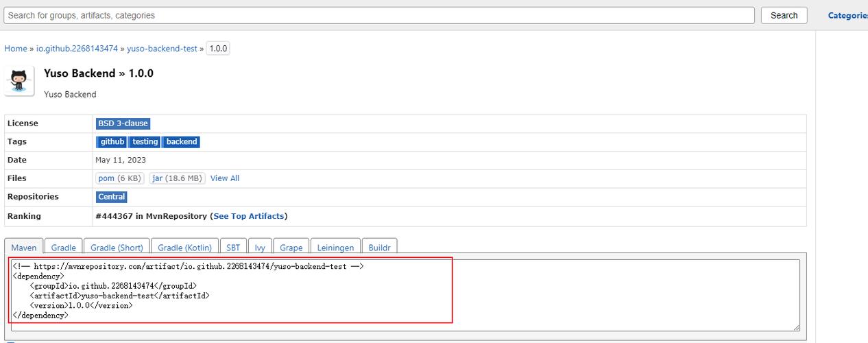Click inside the Maven dependency snippet textarea
This screenshot has height=343, width=868.
pyautogui.click(x=404, y=295)
